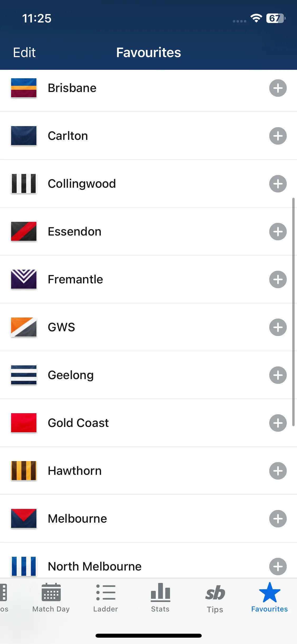Go to the Tips tab
This screenshot has height=644, width=297.
pos(215,598)
